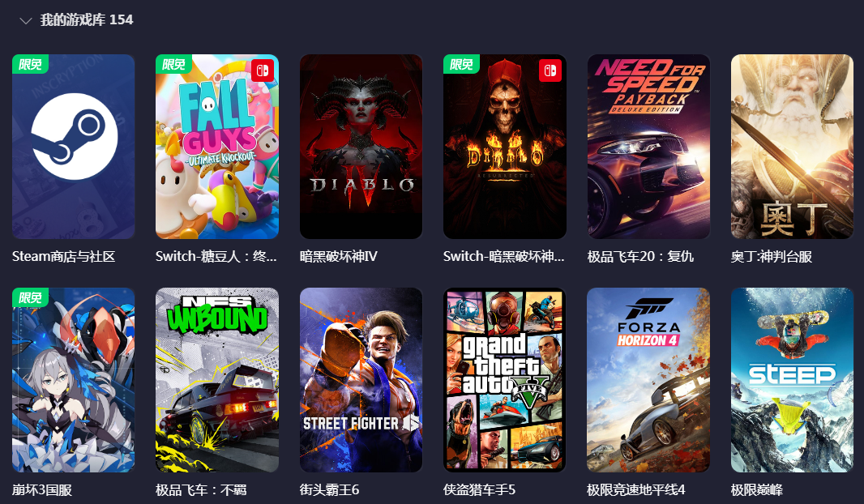This screenshot has height=504, width=864.
Task: Click the Switch badge on Diablo II cover
Action: click(550, 70)
